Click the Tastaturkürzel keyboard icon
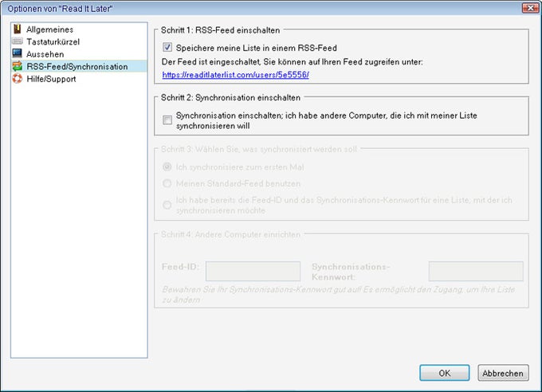542x392 pixels. [18, 41]
